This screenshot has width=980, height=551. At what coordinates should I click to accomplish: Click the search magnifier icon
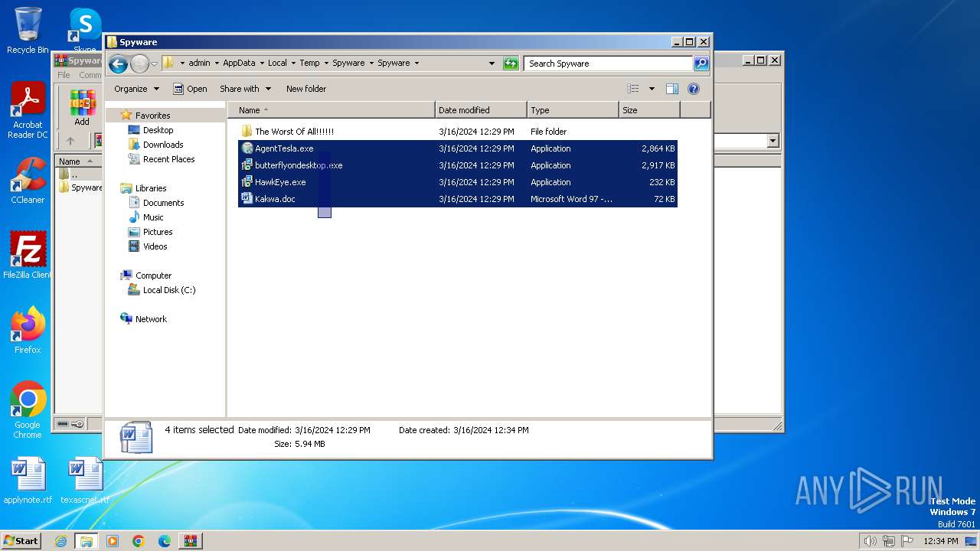tap(701, 64)
